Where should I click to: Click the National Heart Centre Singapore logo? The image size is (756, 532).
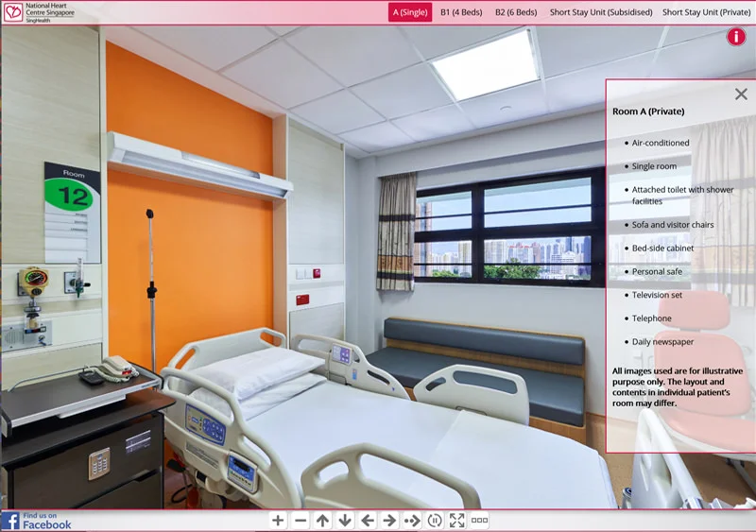(x=39, y=12)
